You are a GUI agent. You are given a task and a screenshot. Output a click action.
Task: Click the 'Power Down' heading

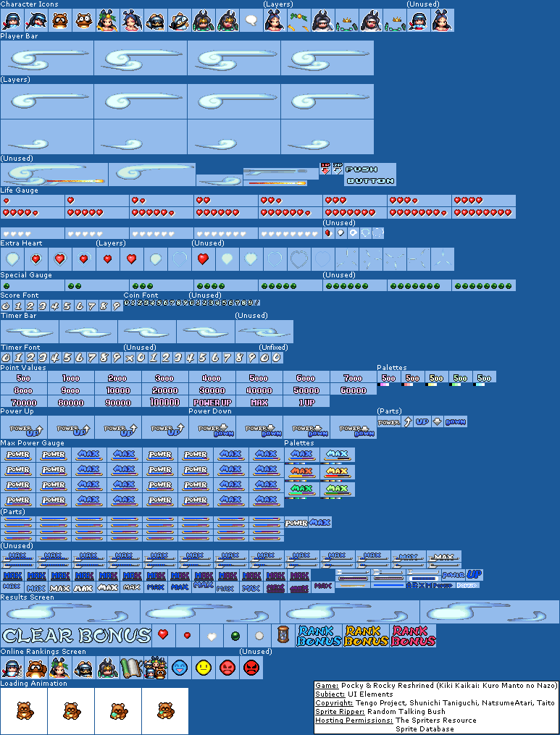tap(210, 411)
